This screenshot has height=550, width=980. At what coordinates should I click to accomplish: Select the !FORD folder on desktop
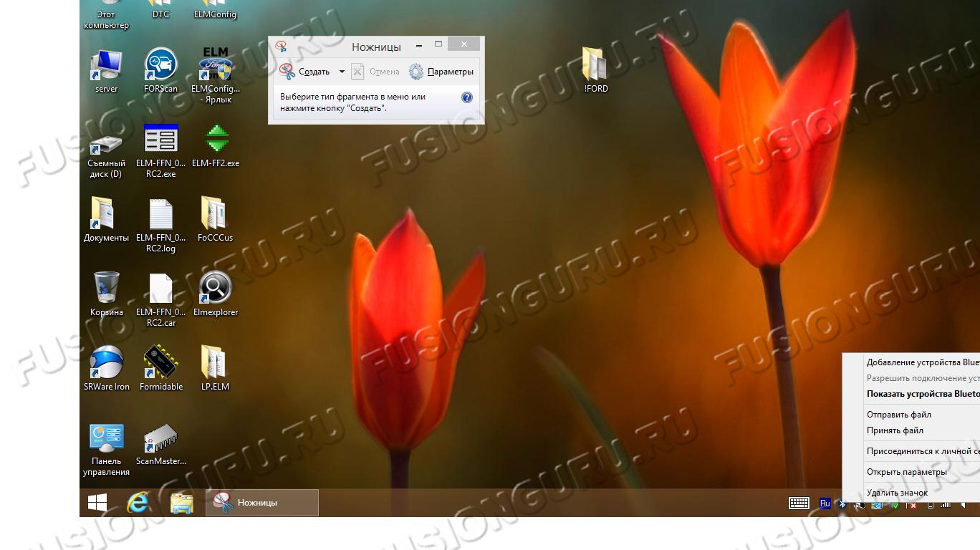(x=595, y=70)
